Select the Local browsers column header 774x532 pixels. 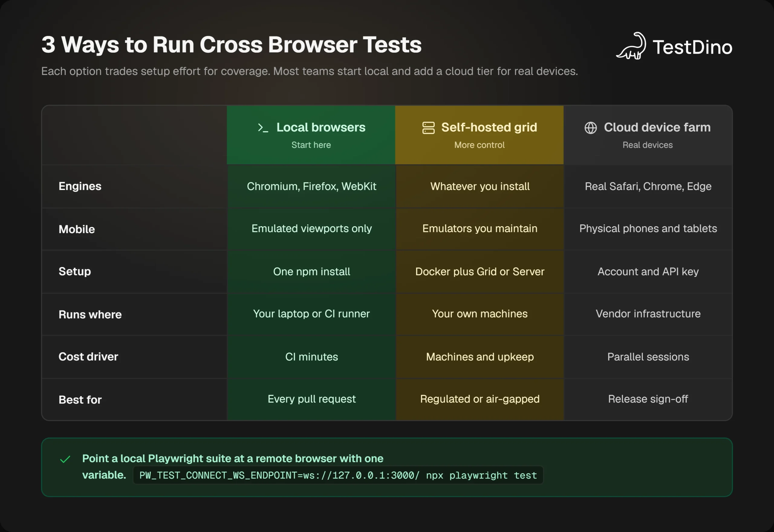[x=311, y=135]
